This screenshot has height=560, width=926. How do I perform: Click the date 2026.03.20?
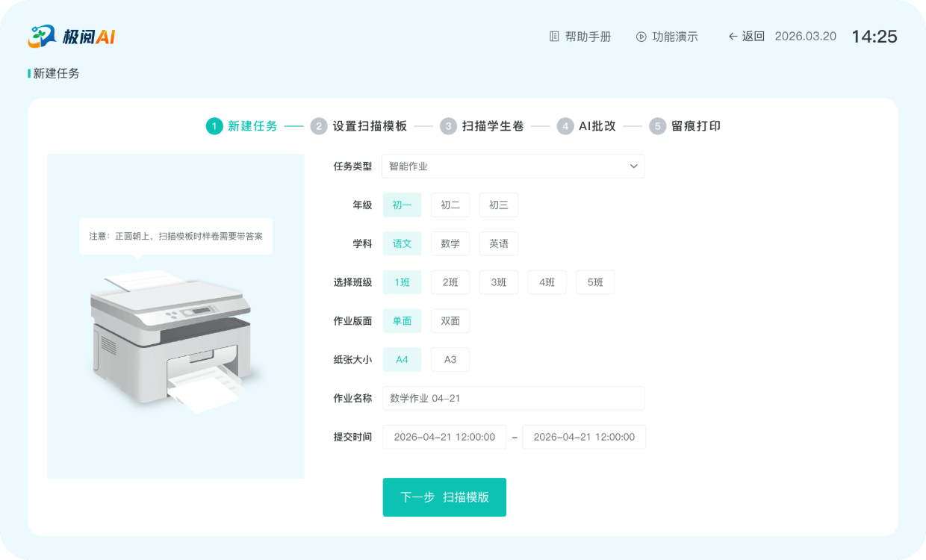tap(806, 36)
